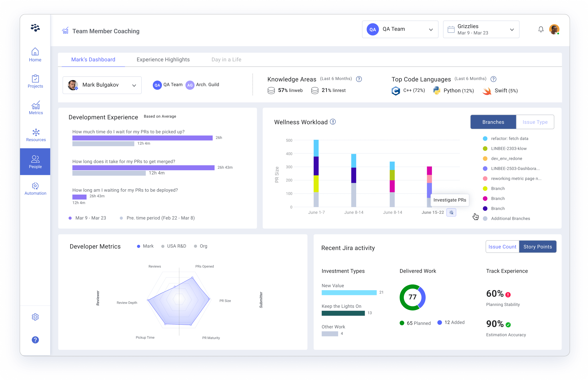The height and width of the screenshot is (380, 588).
Task: Click the notification bell
Action: pos(541,29)
